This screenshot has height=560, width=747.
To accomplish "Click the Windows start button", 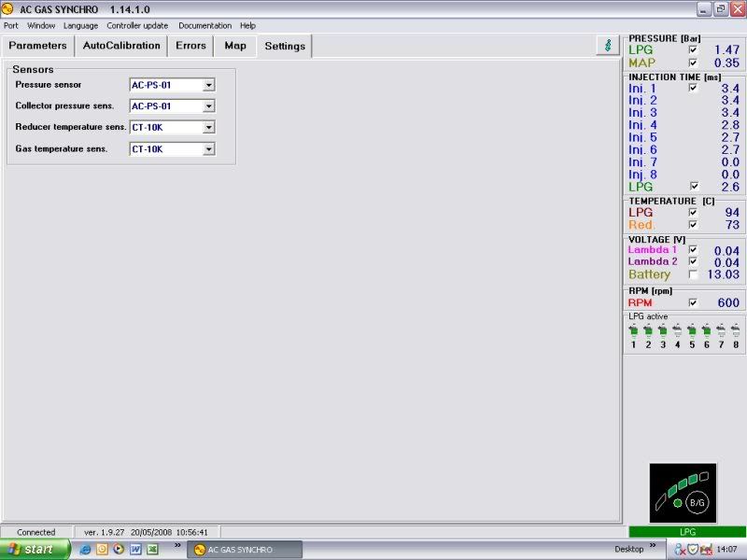I will [x=35, y=550].
